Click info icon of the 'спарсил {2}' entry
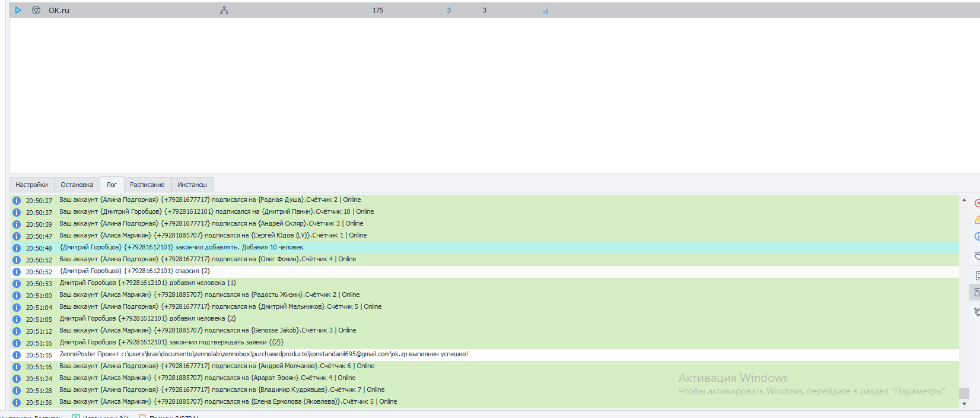This screenshot has height=418, width=980. [x=17, y=272]
